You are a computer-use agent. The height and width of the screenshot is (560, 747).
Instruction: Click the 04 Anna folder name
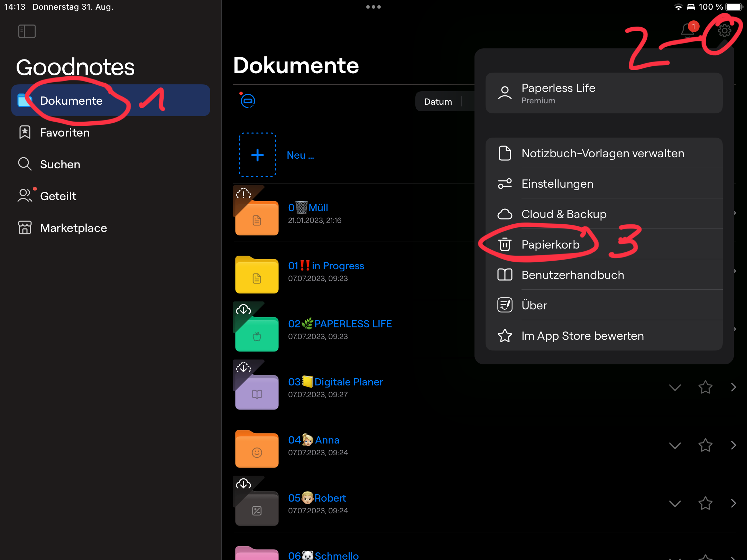pos(314,440)
